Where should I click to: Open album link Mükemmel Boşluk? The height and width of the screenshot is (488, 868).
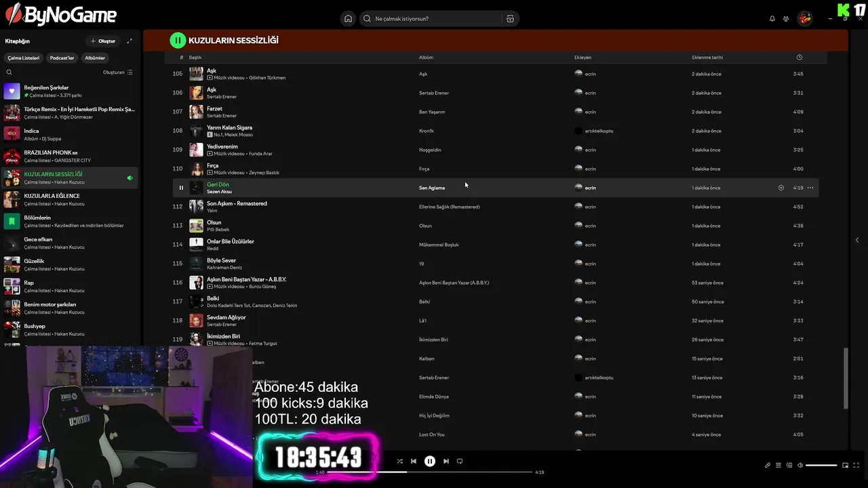(x=439, y=245)
